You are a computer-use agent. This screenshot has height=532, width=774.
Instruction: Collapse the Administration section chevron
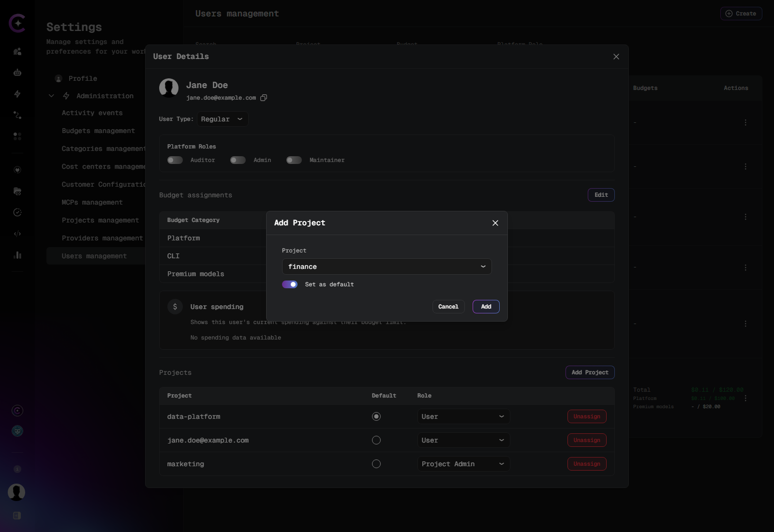point(51,96)
